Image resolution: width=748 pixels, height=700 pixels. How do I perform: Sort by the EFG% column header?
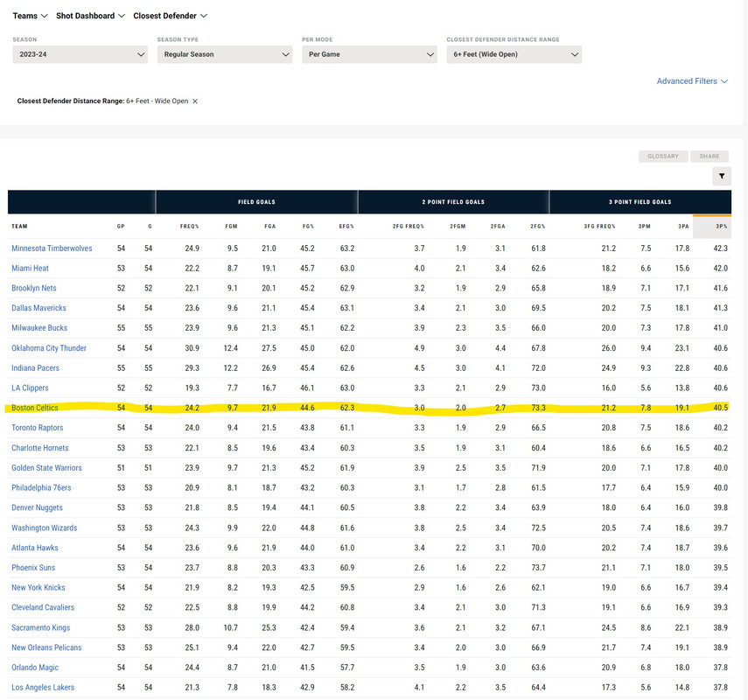point(346,226)
